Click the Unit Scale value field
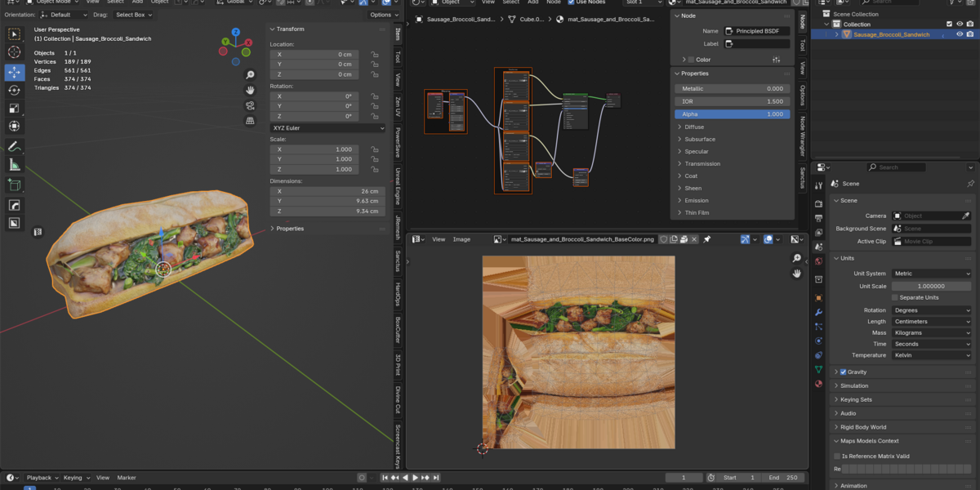 932,287
